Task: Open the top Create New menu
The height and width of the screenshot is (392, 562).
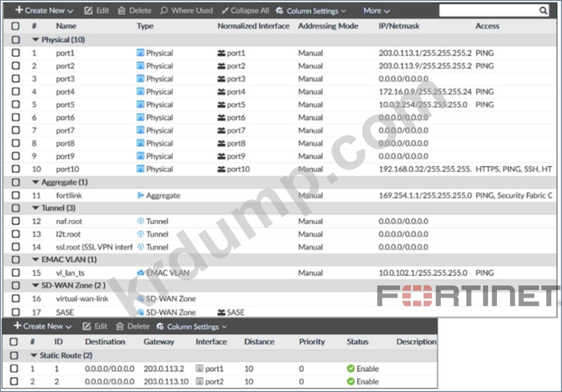Action: click(x=44, y=10)
